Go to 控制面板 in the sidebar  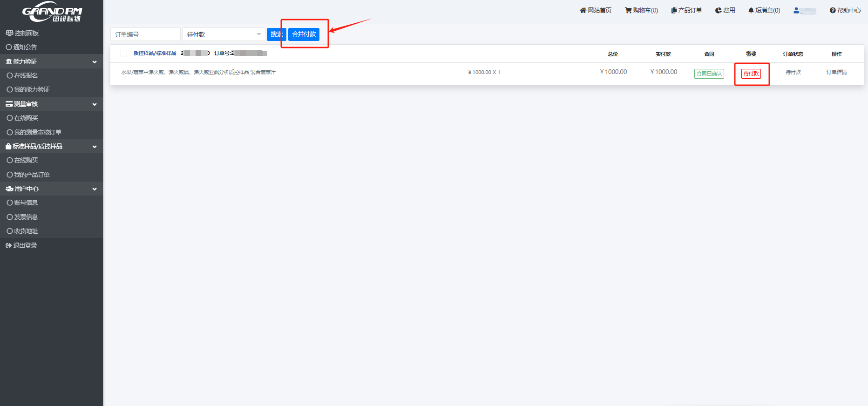(26, 33)
